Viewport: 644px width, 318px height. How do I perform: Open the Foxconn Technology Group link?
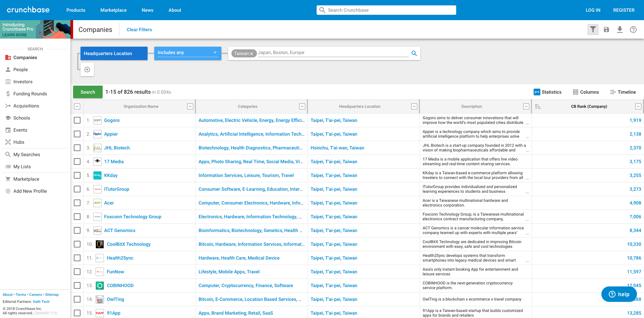point(133,217)
